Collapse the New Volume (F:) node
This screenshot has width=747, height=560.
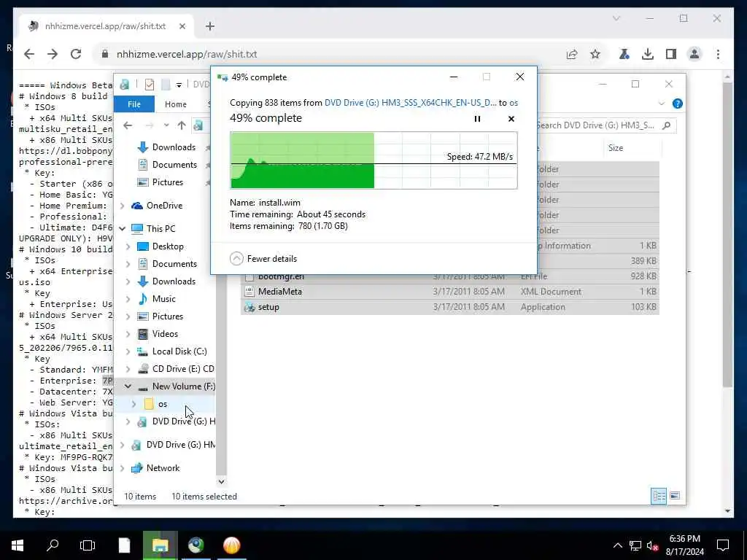(128, 386)
